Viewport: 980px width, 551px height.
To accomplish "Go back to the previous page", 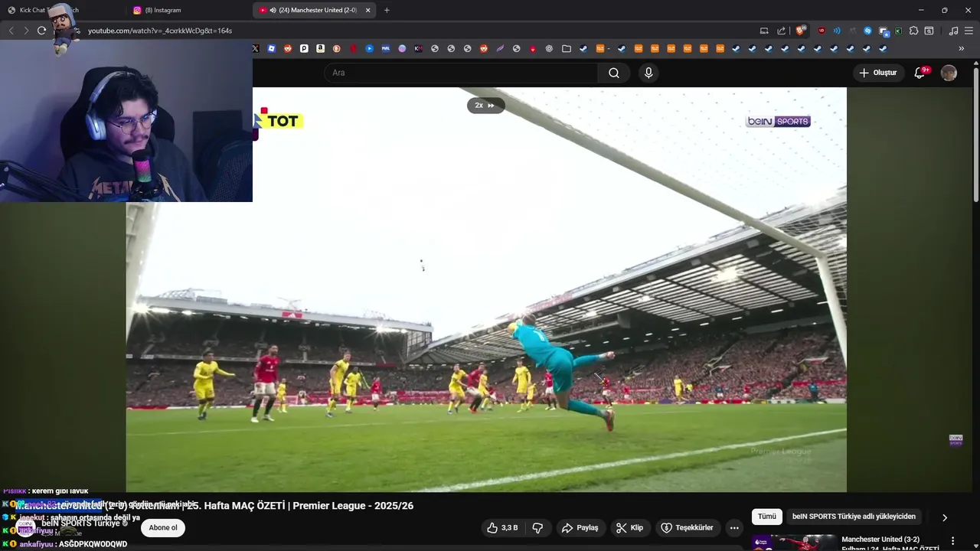I will click(11, 31).
